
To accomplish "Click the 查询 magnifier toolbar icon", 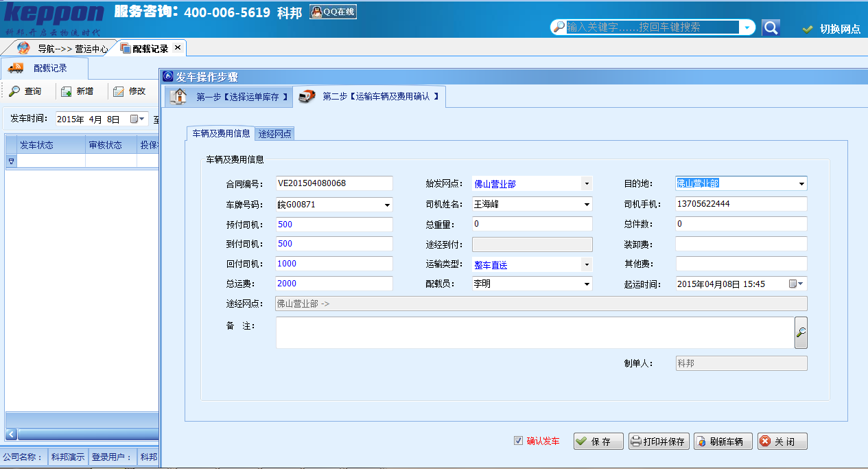I will point(14,91).
